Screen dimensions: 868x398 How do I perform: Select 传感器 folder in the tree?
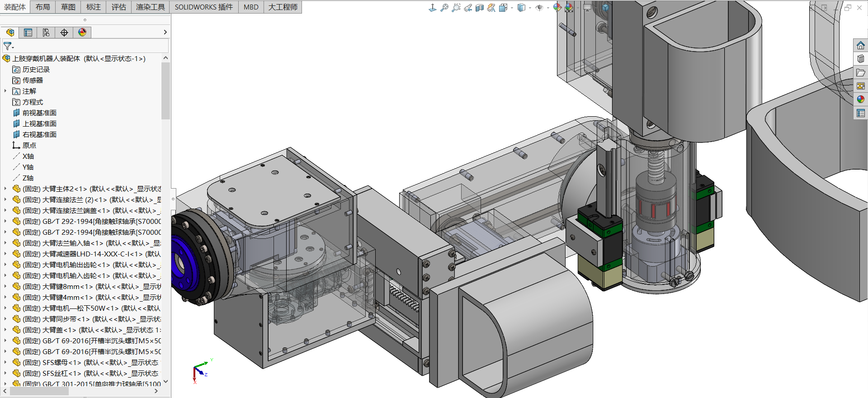pyautogui.click(x=33, y=80)
